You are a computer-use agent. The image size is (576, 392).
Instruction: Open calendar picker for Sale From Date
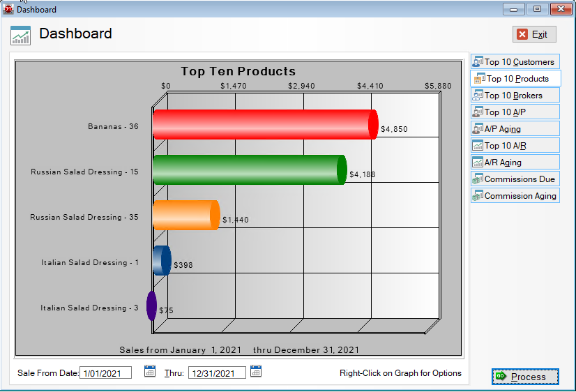[149, 371]
